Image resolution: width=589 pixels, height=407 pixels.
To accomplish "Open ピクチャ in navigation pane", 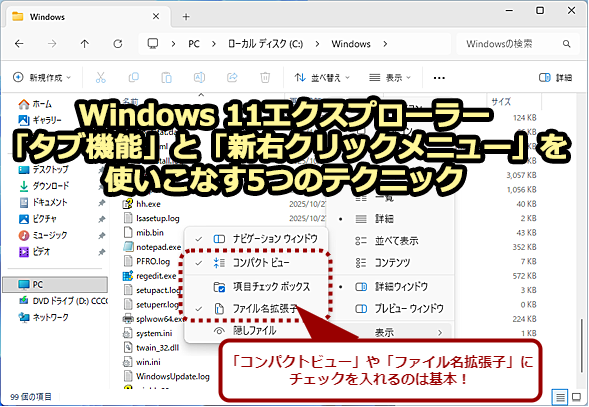I will point(38,219).
